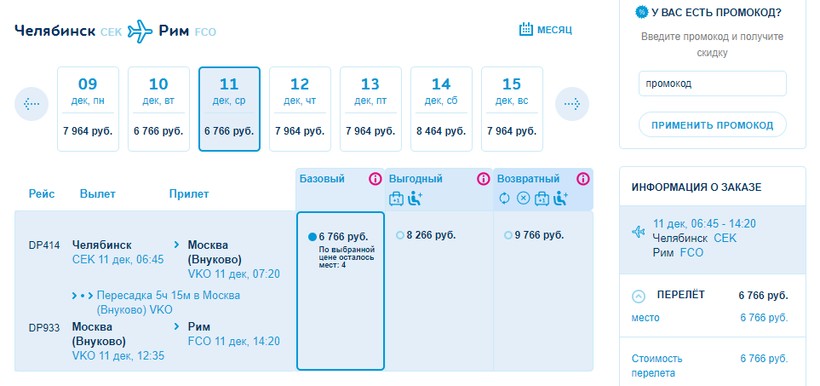This screenshot has height=386, width=820.
Task: Open info icon for Выгодный tariff
Action: coord(483,179)
